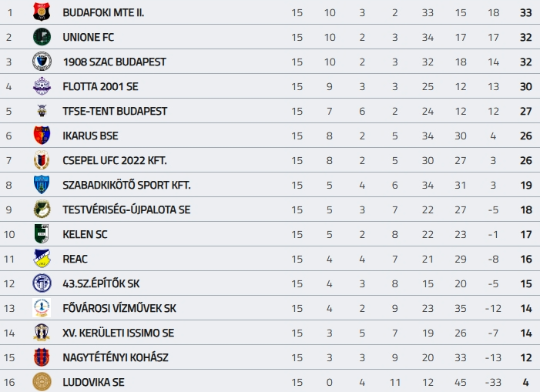Click the Nagytétényi Kohász crest
The width and height of the screenshot is (540, 392).
(x=42, y=357)
